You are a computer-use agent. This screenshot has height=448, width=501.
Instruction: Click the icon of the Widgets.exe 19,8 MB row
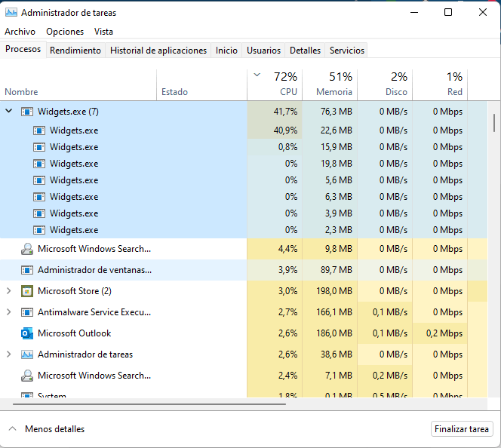[39, 164]
